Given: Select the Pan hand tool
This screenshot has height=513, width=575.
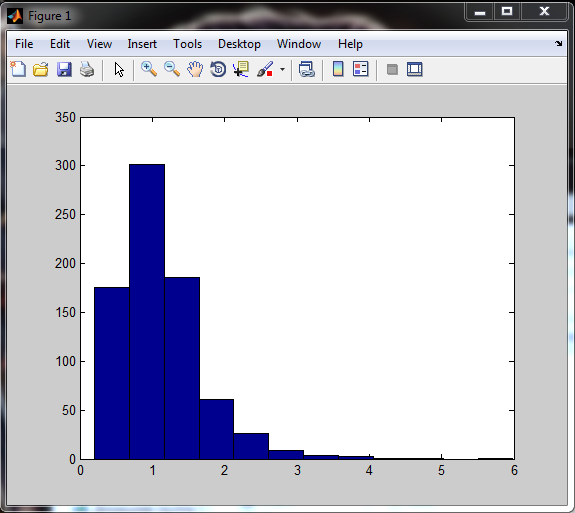Looking at the screenshot, I should point(195,69).
